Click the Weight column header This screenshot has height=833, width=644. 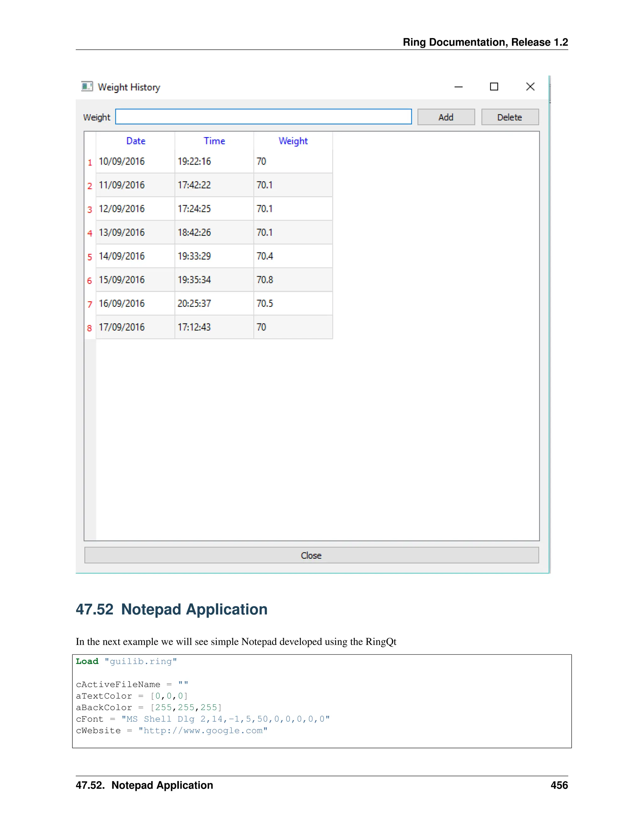pyautogui.click(x=293, y=141)
